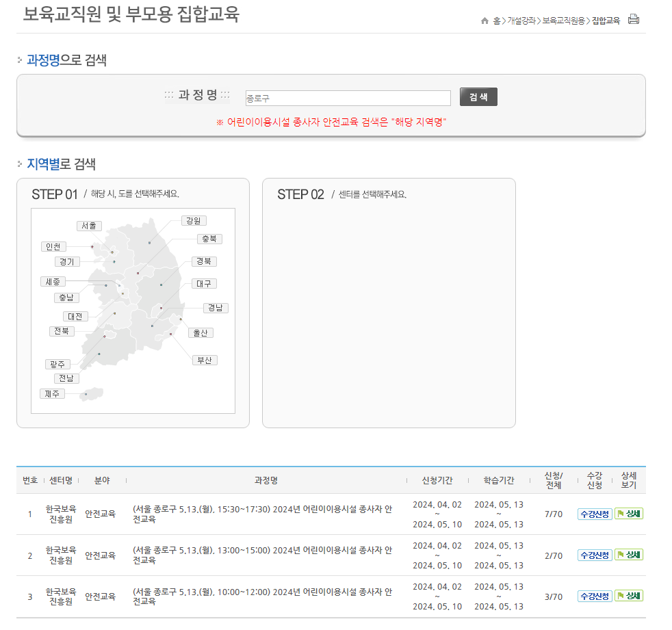672x630 pixels.
Task: Click the printer icon next to breadcrumb
Action: click(633, 19)
